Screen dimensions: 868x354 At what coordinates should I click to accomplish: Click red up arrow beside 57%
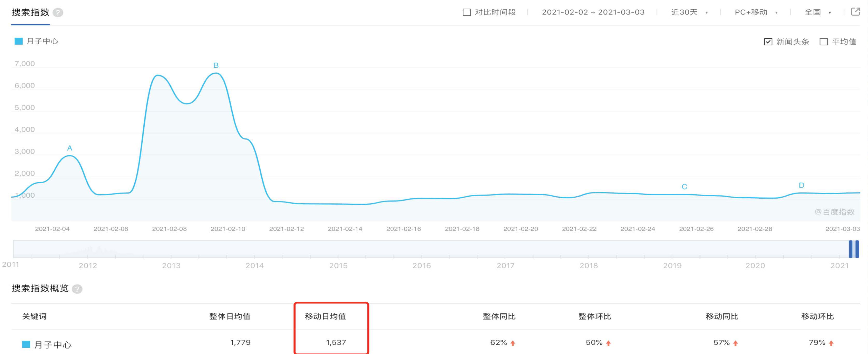click(x=735, y=343)
